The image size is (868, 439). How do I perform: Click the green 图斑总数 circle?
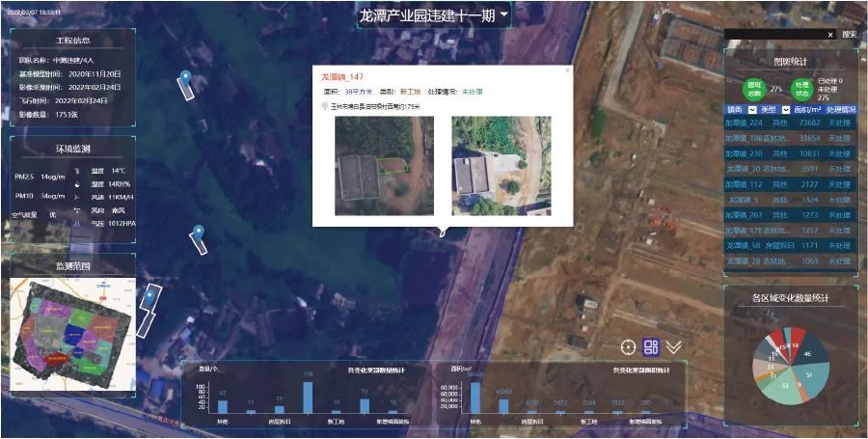pos(753,89)
